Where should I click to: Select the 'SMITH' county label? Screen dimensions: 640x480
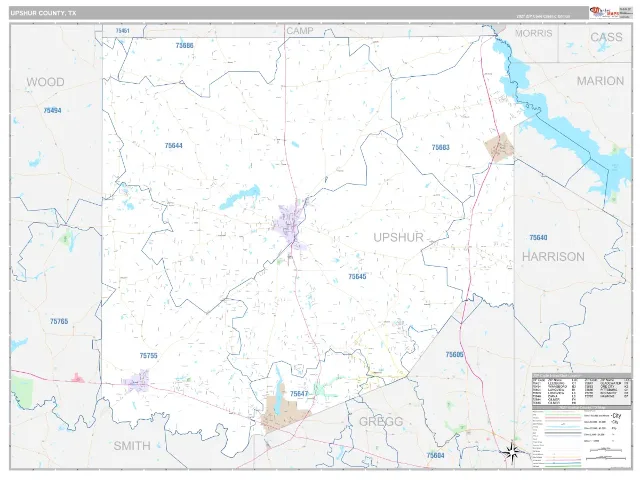click(132, 445)
